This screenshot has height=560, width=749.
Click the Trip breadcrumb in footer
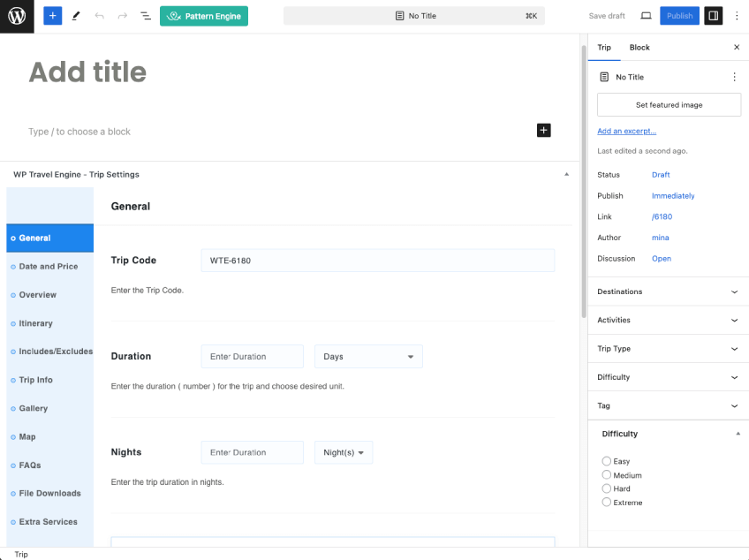pyautogui.click(x=21, y=555)
